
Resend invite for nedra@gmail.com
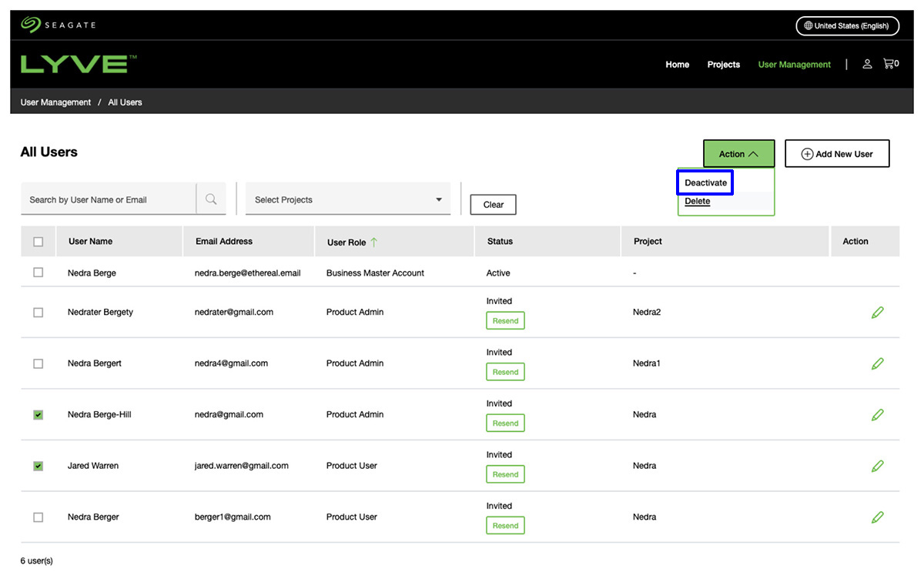point(505,423)
